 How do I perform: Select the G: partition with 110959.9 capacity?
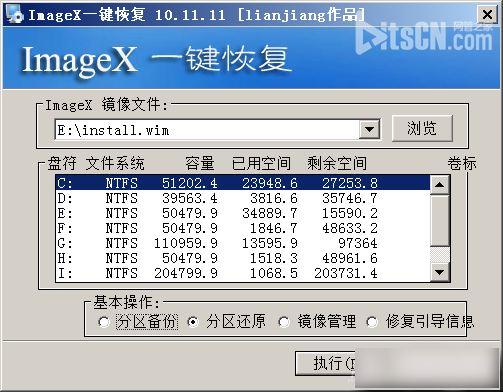tap(243, 243)
